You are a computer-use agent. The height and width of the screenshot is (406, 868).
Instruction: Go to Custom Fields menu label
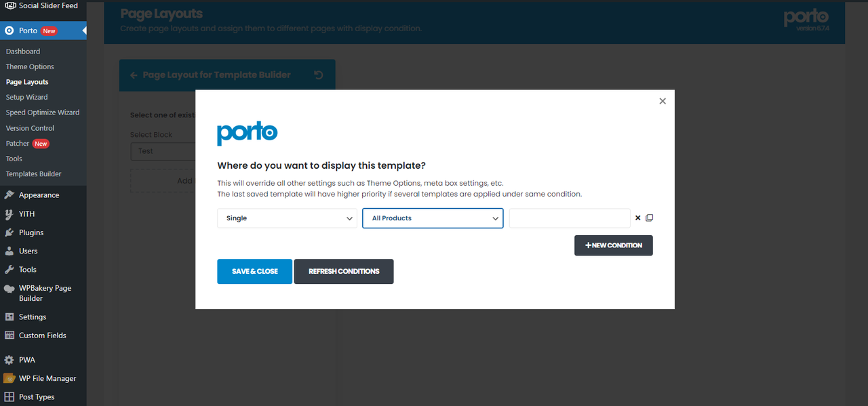42,336
